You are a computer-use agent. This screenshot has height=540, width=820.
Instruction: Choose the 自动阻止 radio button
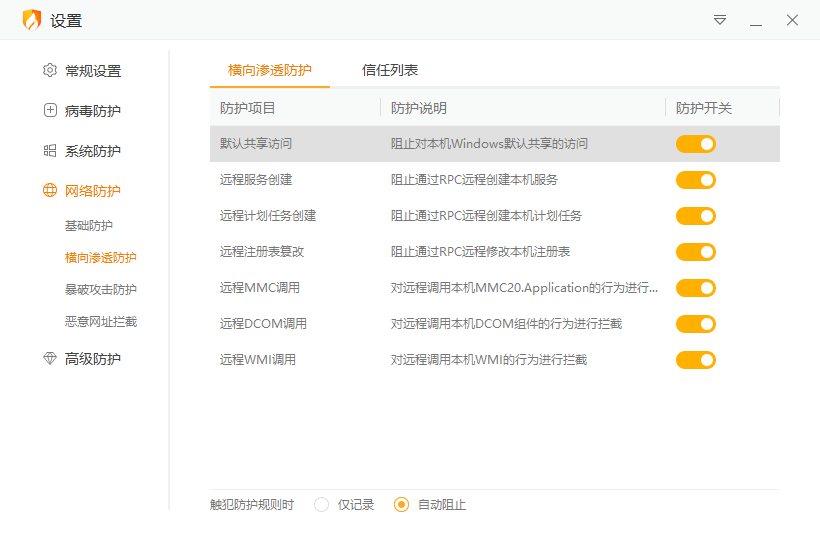pos(402,505)
